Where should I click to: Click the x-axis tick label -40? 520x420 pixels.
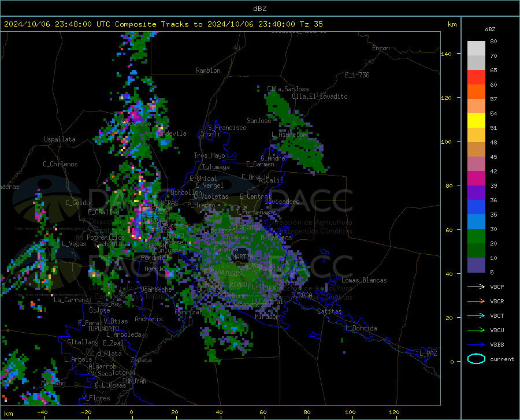click(42, 412)
